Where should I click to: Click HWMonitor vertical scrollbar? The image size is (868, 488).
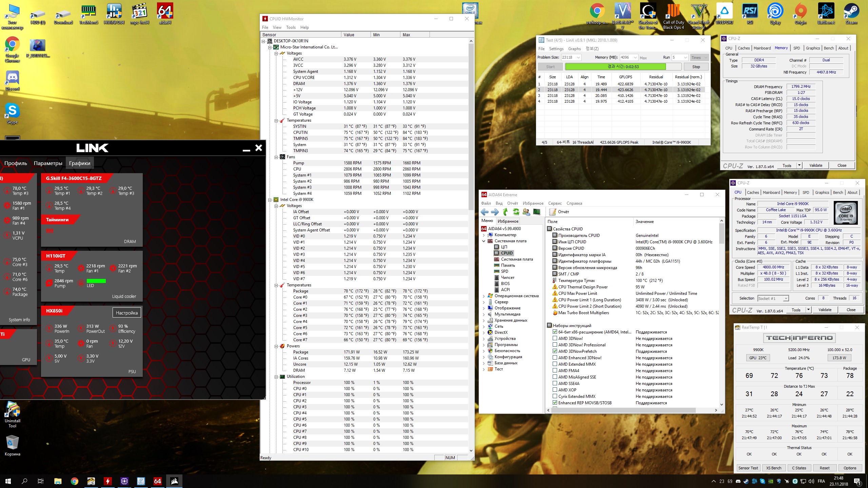471,127
